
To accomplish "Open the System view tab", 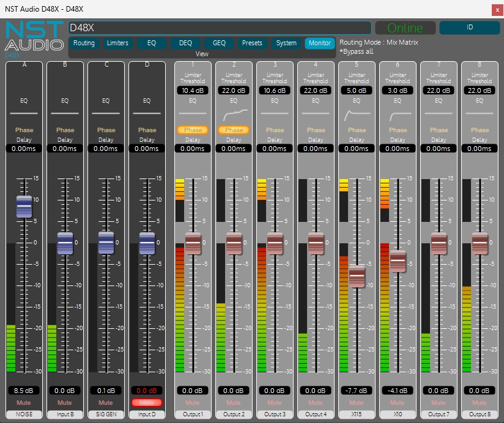I will pyautogui.click(x=286, y=43).
